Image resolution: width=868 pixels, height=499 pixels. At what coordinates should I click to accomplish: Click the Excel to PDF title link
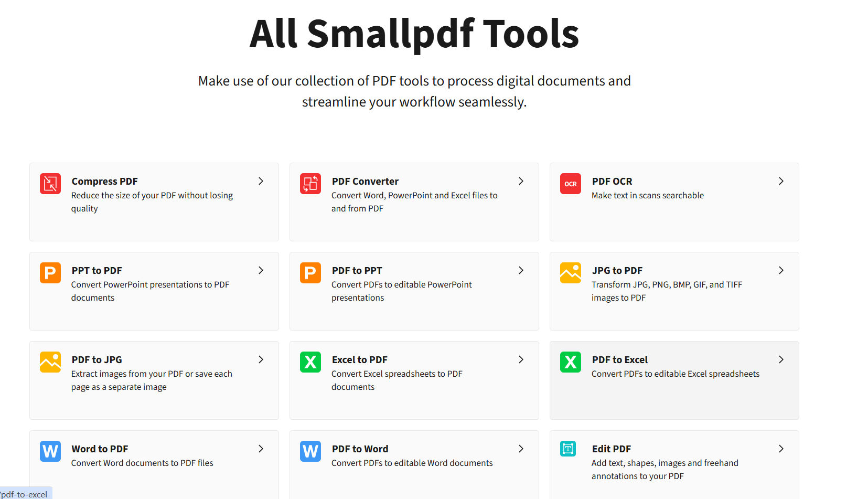click(x=359, y=359)
